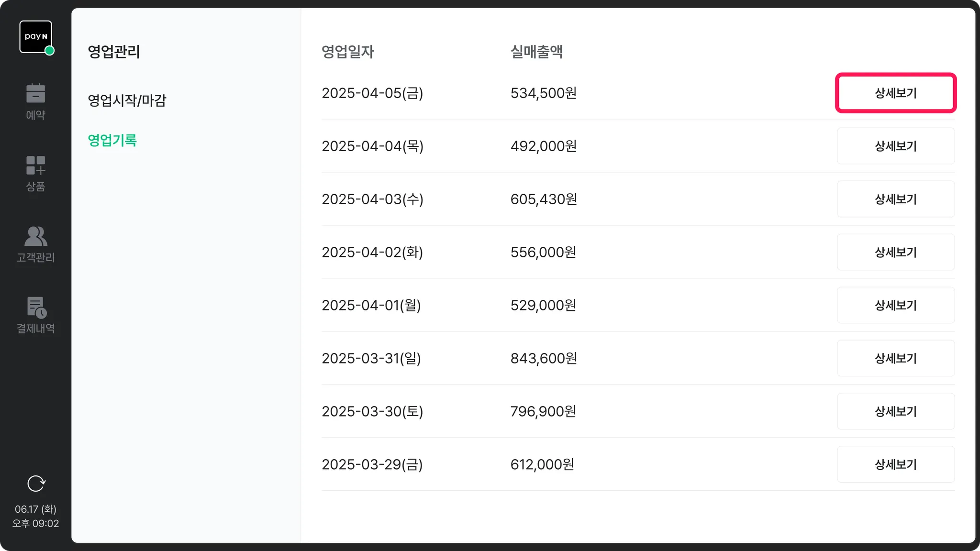Viewport: 980px width, 551px height.
Task: Click the refresh circular arrow icon
Action: (36, 484)
